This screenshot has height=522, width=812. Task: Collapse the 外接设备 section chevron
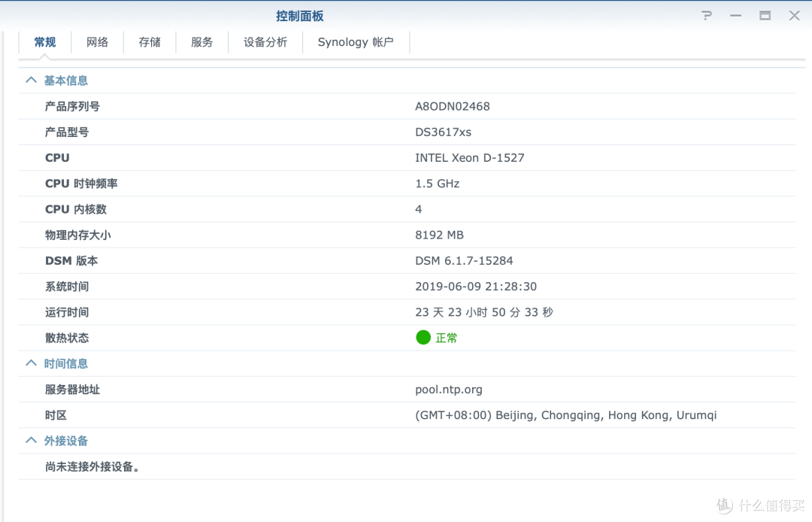coord(31,441)
